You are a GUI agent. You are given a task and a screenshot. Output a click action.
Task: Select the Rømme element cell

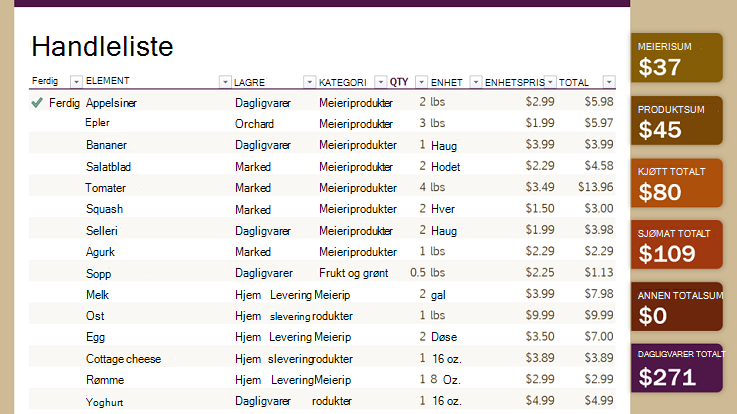105,380
